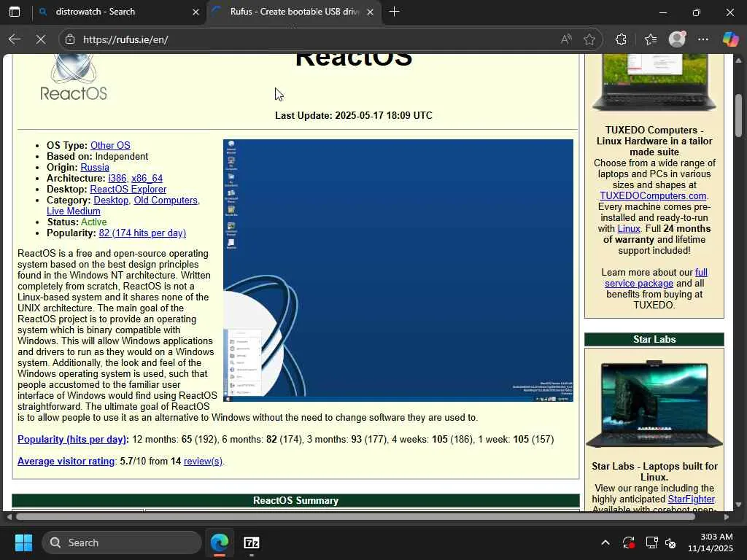
Task: Open Average visitor rating link
Action: pos(66,461)
